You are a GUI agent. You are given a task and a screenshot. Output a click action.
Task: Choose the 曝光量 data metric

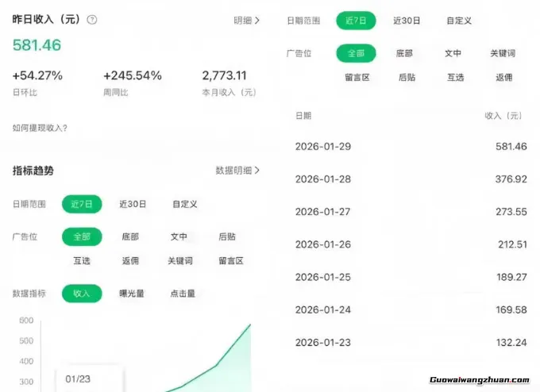(x=132, y=294)
